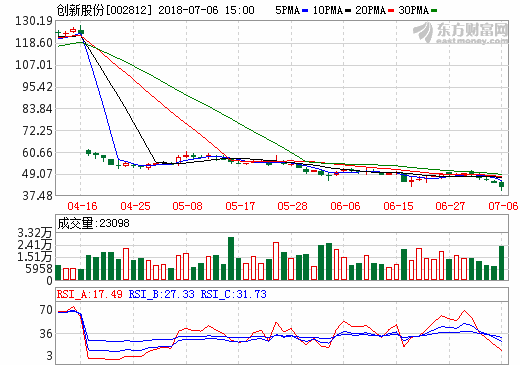Select the 30PMA legend label
The image size is (520, 365).
[414, 10]
